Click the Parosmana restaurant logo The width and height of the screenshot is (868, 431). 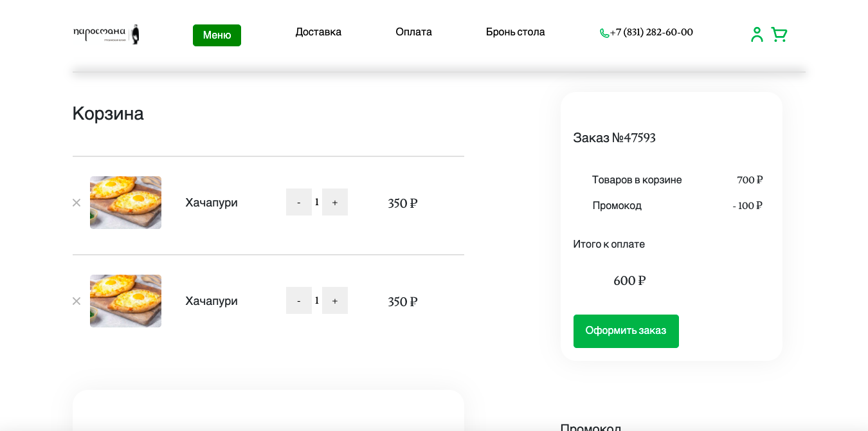coord(107,34)
